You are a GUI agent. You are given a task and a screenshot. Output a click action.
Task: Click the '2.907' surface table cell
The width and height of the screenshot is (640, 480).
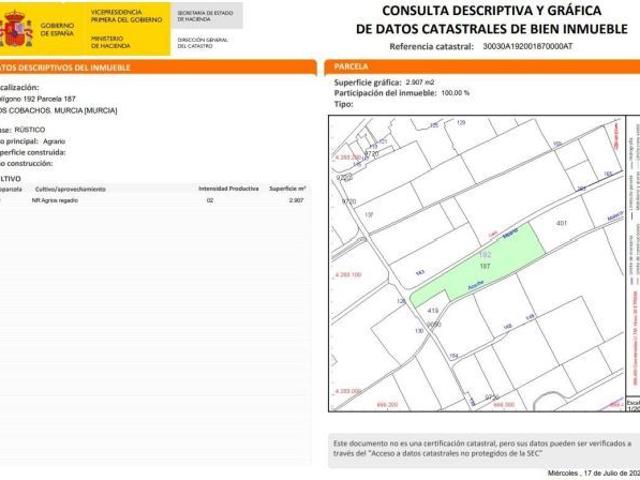[296, 200]
